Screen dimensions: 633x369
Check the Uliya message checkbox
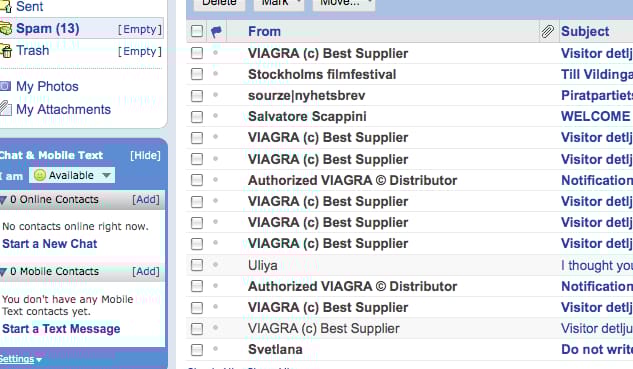[x=197, y=265]
